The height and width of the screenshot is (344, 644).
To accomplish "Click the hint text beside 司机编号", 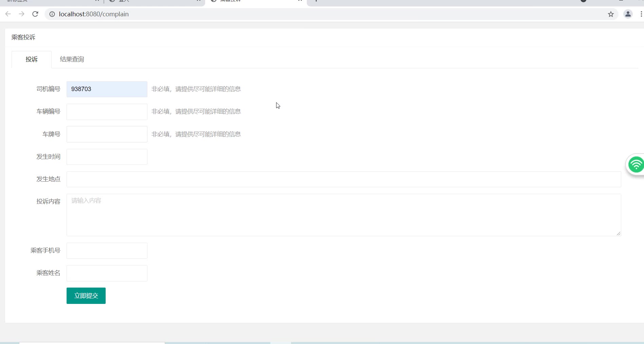I will click(x=196, y=89).
